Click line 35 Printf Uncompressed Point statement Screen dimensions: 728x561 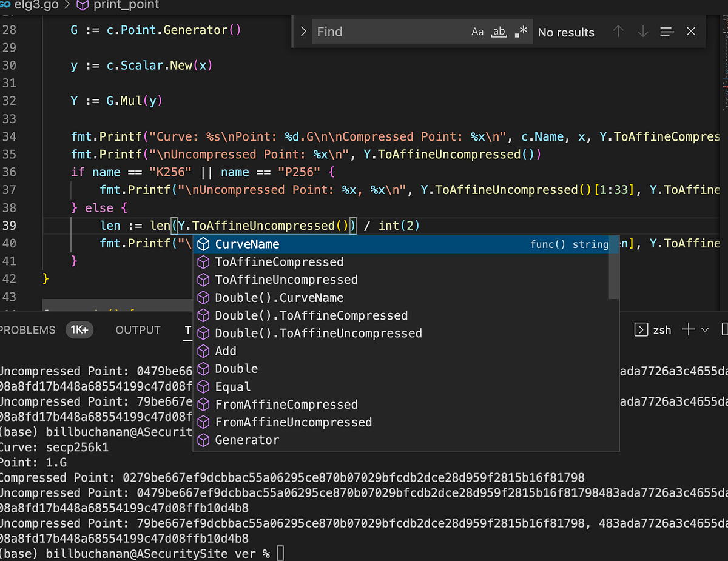(306, 154)
